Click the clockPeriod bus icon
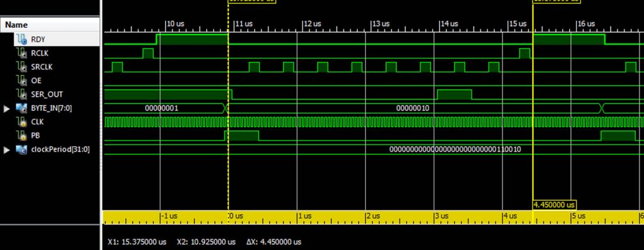 [x=21, y=149]
